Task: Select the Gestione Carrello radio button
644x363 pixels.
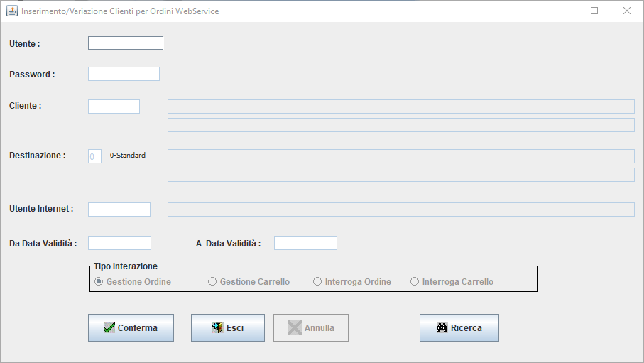Action: click(x=212, y=281)
